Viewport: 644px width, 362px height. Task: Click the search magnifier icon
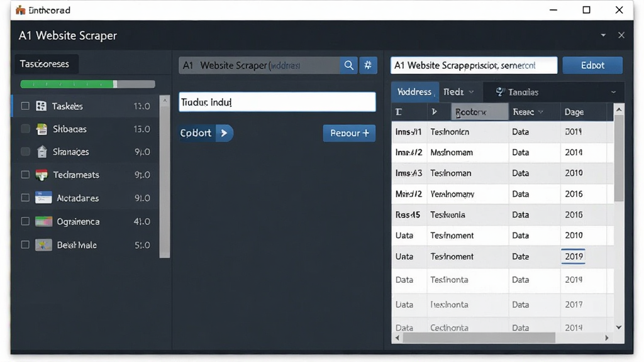[x=348, y=65]
